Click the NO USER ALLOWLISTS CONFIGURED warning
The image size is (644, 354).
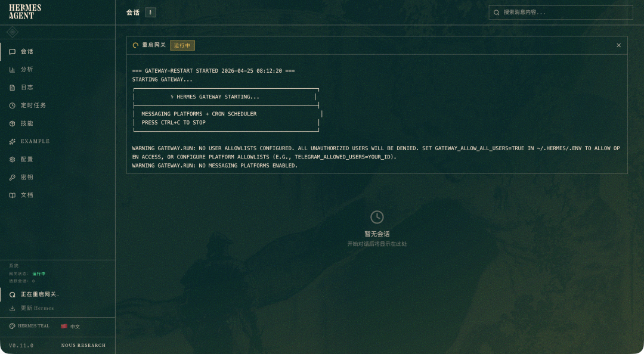[x=376, y=153]
